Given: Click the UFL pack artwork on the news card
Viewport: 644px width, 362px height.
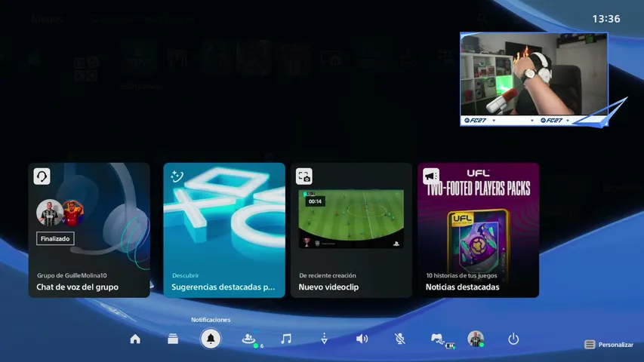Looking at the screenshot, I should (x=478, y=243).
